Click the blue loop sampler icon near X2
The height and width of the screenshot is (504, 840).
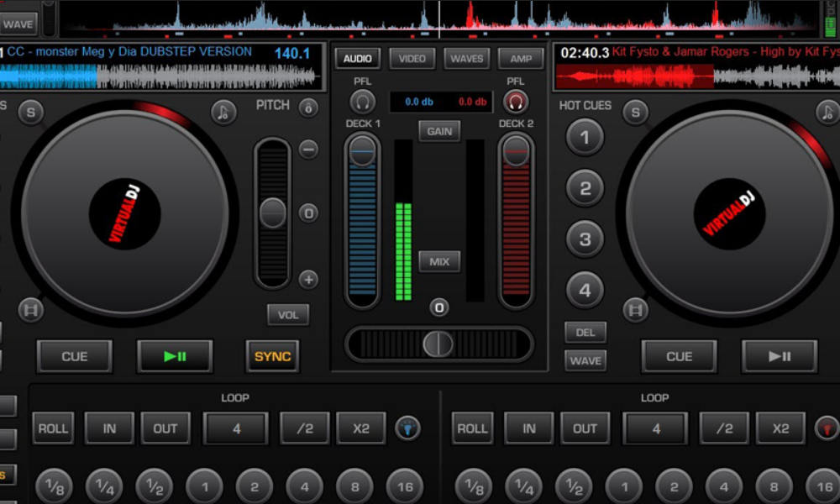(407, 428)
